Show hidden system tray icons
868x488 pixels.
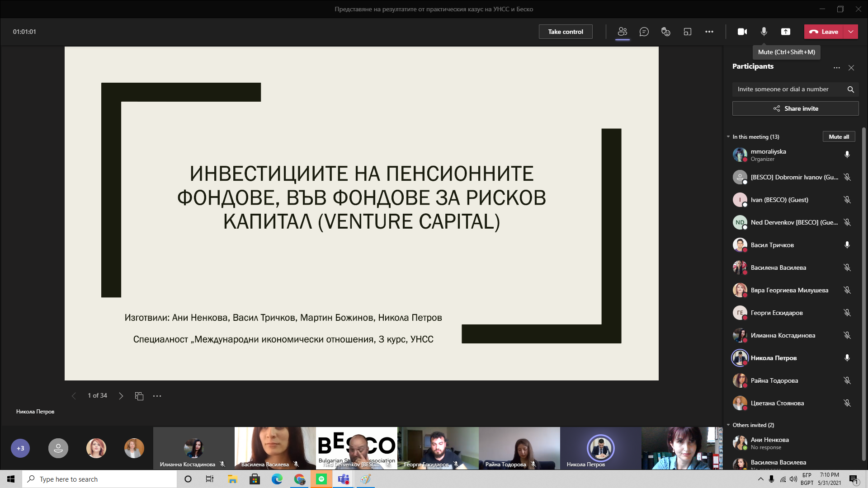click(760, 479)
